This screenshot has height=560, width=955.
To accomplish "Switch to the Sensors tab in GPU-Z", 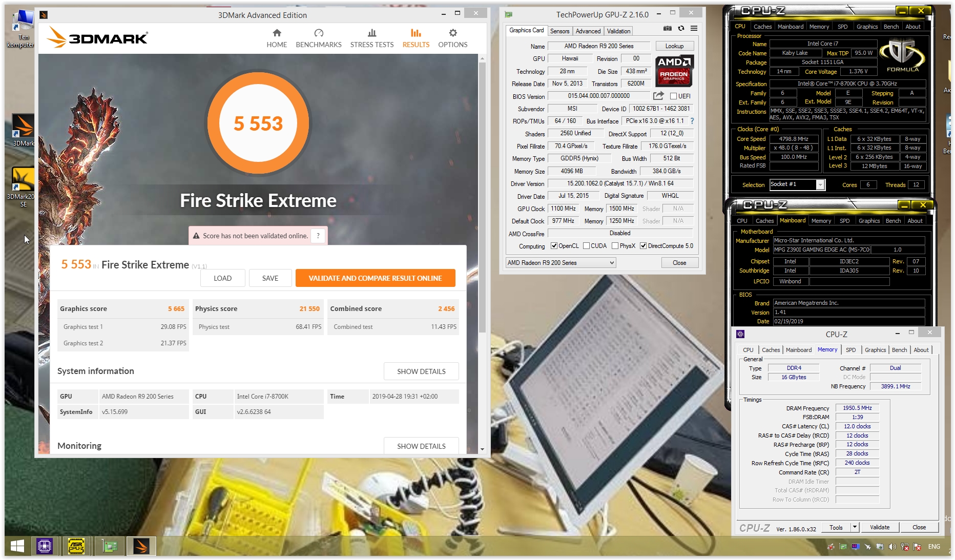I will tap(559, 31).
